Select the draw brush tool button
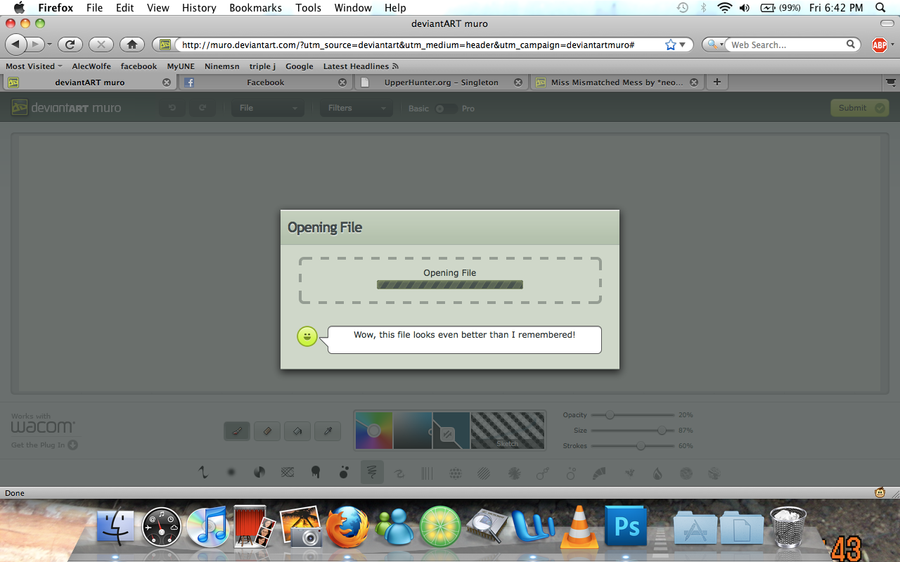Image resolution: width=900 pixels, height=562 pixels. [237, 431]
